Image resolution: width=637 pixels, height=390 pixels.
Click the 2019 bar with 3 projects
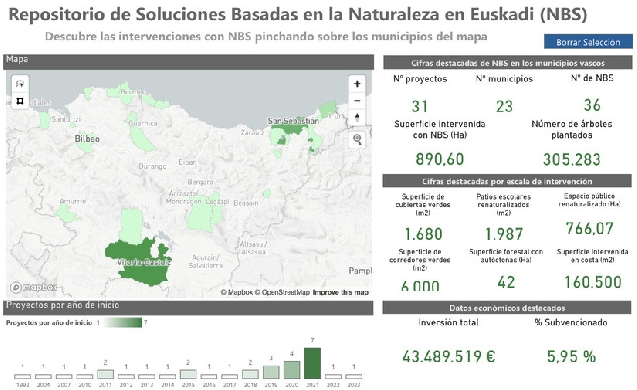pyautogui.click(x=271, y=372)
